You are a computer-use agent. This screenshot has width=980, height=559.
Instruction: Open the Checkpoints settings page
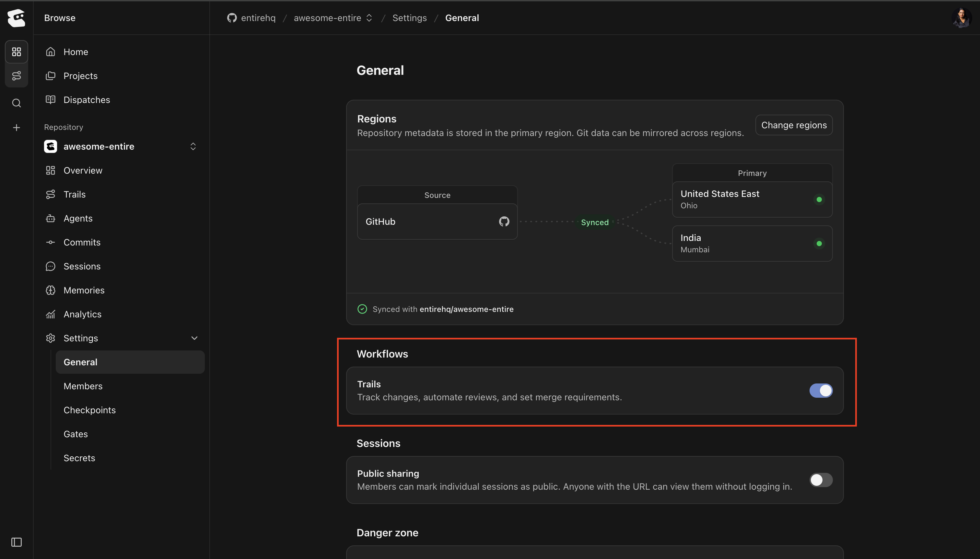[x=130, y=410]
